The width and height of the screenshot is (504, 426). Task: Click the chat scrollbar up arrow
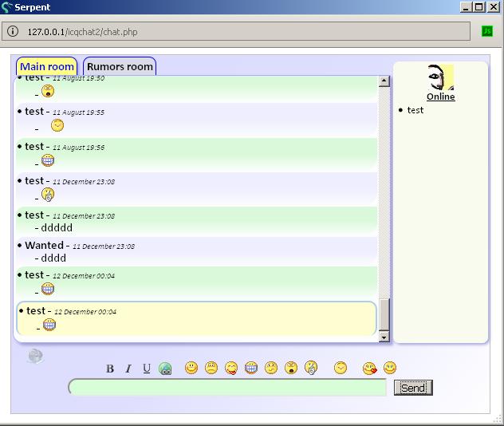pos(384,81)
